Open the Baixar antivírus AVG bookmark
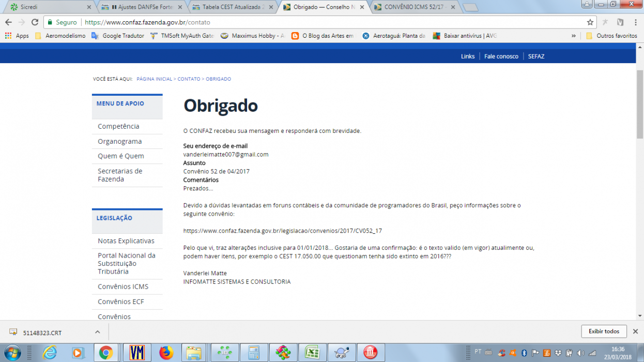This screenshot has width=644, height=362. 465,36
